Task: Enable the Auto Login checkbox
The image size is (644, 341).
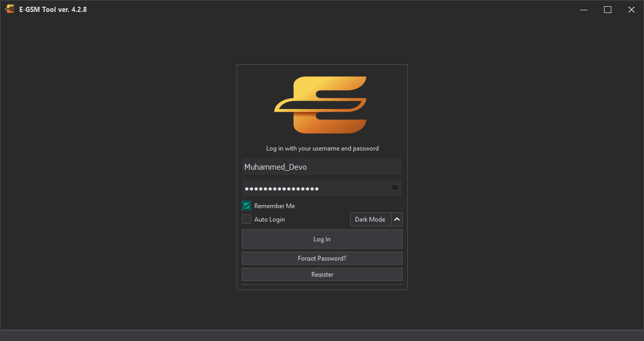Action: pyautogui.click(x=246, y=220)
